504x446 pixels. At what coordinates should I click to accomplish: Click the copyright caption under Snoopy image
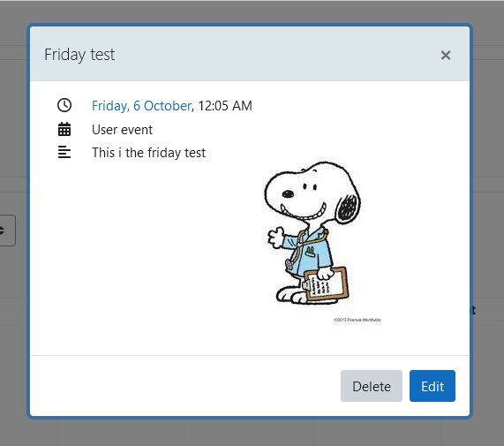[357, 320]
